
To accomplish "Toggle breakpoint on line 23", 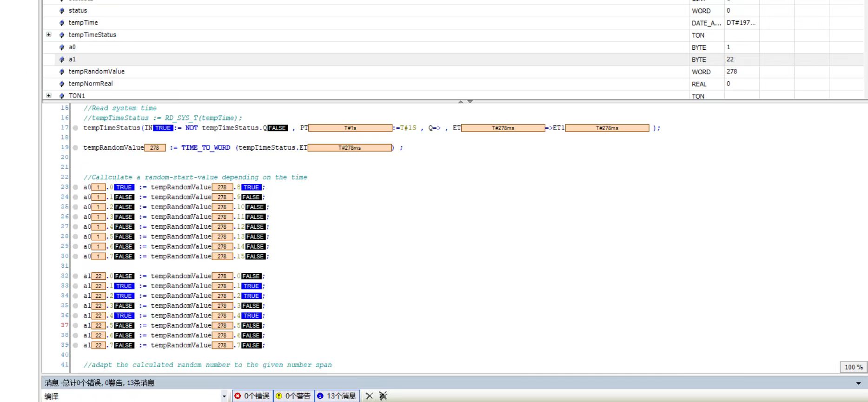I will (x=75, y=187).
